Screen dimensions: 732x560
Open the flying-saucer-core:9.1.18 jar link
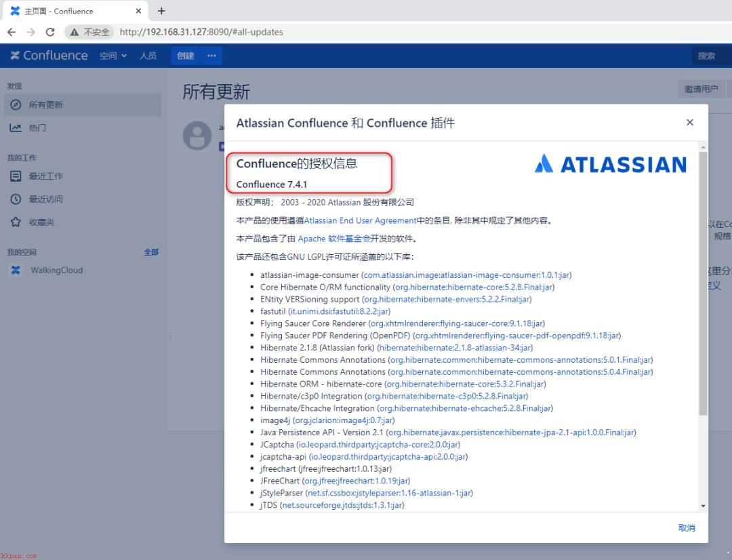click(x=457, y=323)
